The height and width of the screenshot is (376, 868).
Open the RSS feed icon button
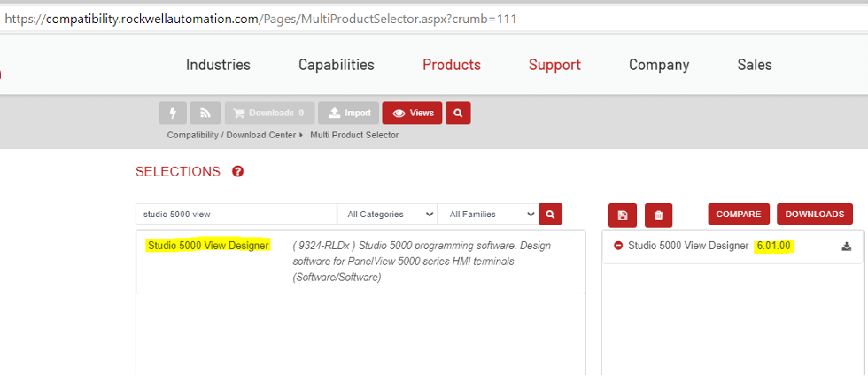(x=205, y=113)
